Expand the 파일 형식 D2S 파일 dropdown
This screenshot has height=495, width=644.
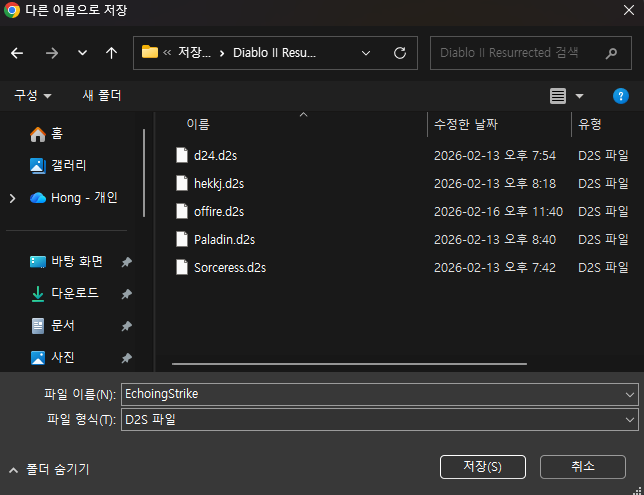coord(628,420)
